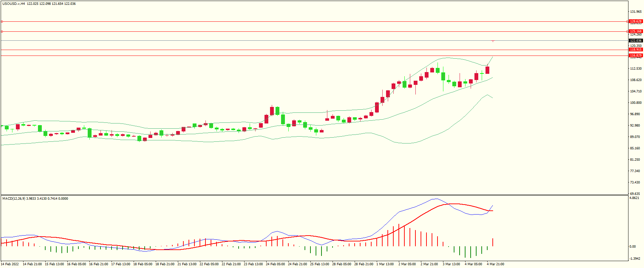Select the red horizontal line at 118.915
Image resolution: width=644 pixels, height=268 pixels.
[314, 50]
